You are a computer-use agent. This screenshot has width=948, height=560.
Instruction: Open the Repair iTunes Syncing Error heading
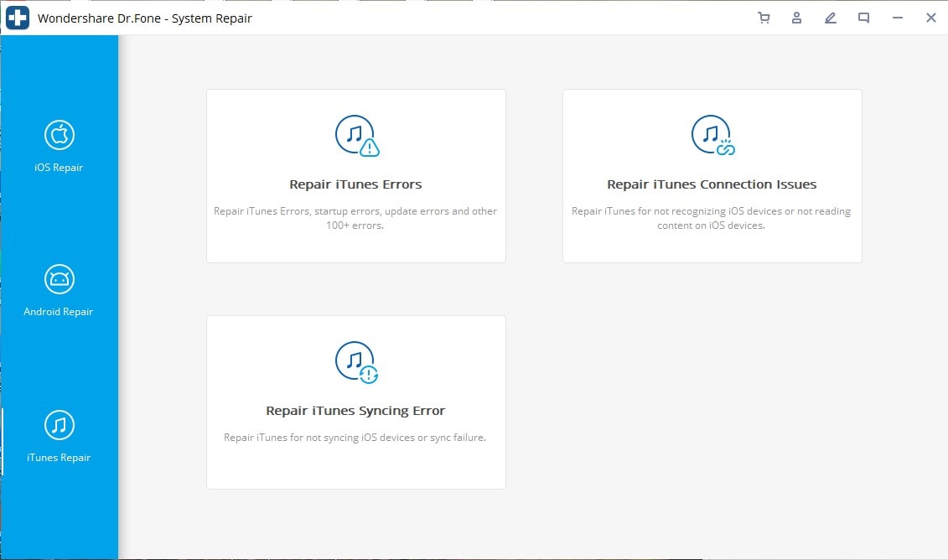click(x=355, y=411)
